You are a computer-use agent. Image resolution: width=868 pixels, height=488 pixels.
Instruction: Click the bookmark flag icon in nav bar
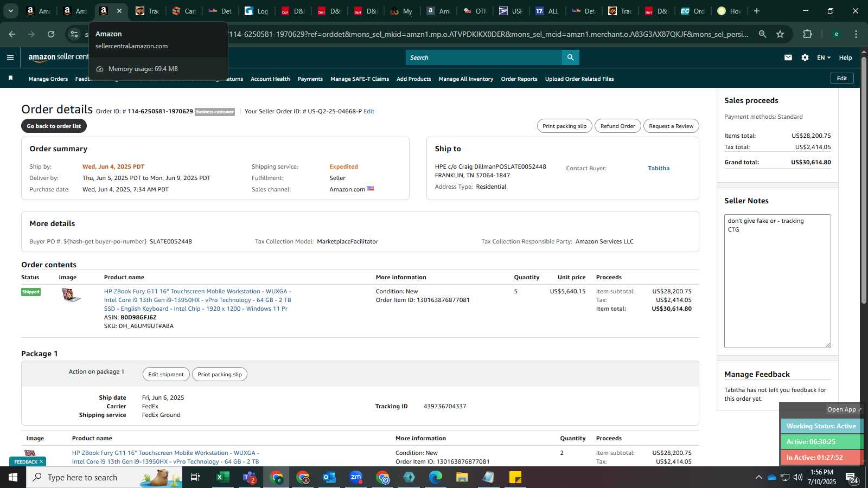10,79
